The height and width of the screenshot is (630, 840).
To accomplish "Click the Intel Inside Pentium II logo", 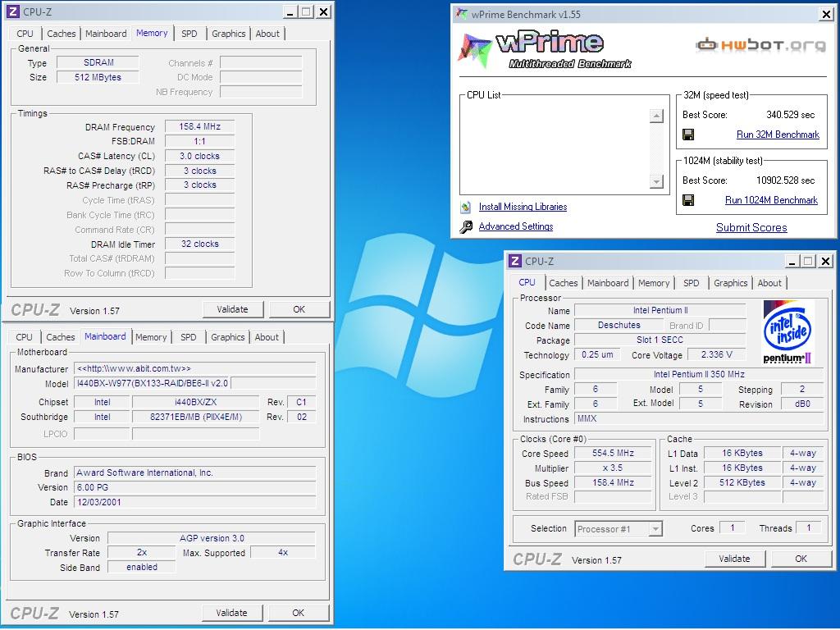I will pos(787,331).
